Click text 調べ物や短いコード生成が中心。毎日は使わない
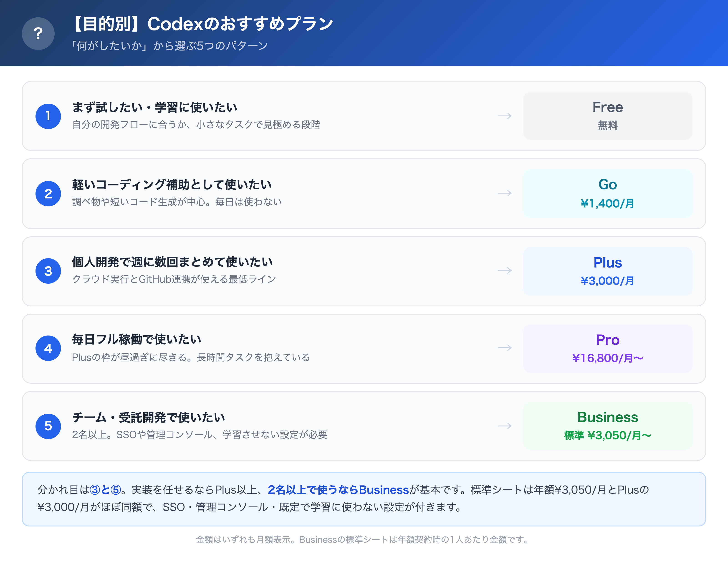The width and height of the screenshot is (728, 561). [x=177, y=202]
